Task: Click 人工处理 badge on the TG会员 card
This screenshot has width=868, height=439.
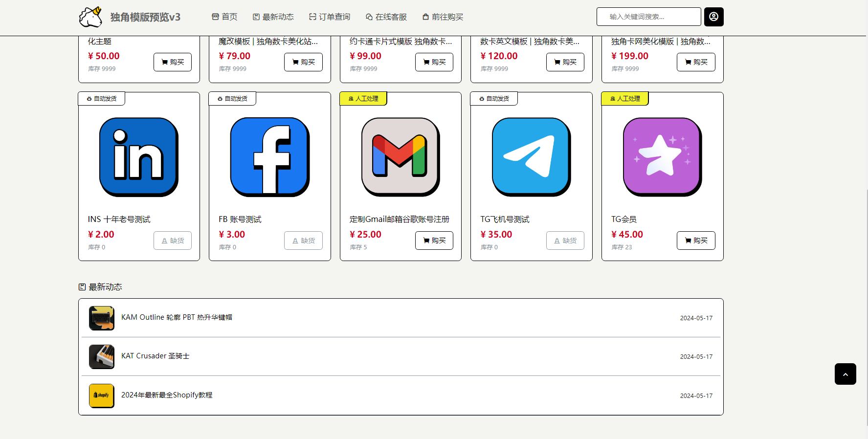Action: [625, 98]
